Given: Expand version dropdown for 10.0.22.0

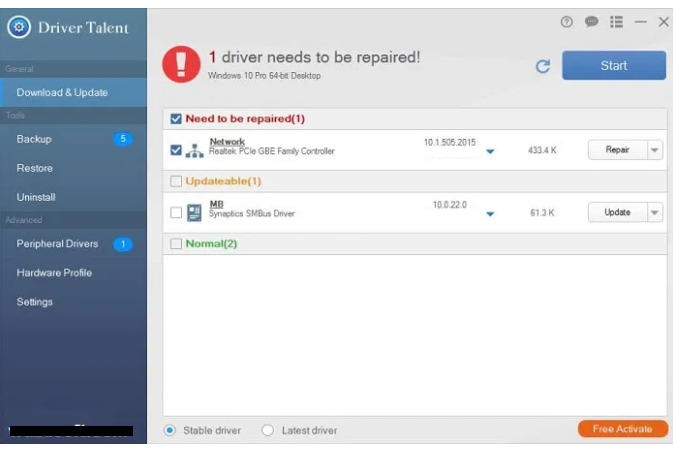Looking at the screenshot, I should 490,214.
